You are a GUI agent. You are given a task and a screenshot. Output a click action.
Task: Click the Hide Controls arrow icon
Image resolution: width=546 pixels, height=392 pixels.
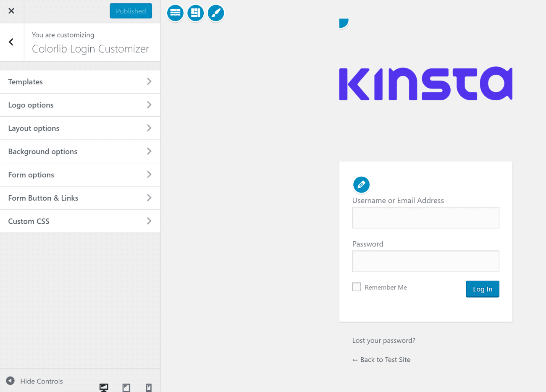pos(10,381)
